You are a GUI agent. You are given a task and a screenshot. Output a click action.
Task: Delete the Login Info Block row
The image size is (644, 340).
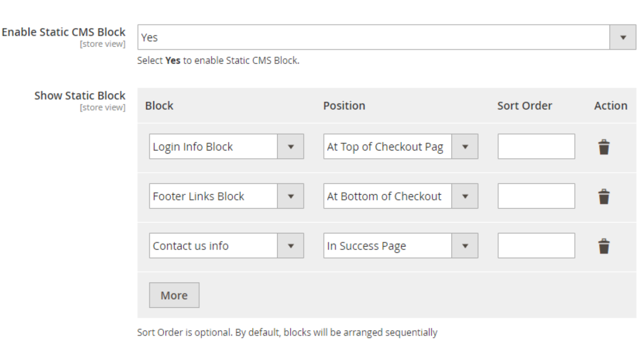(x=604, y=147)
